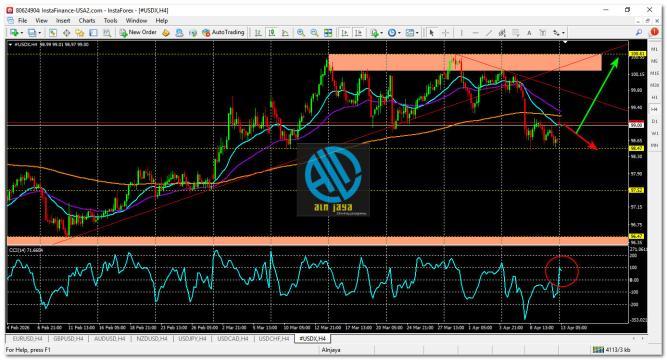The image size is (667, 360).
Task: Expand the Periods clock dropdown arrow
Action: pyautogui.click(x=399, y=33)
